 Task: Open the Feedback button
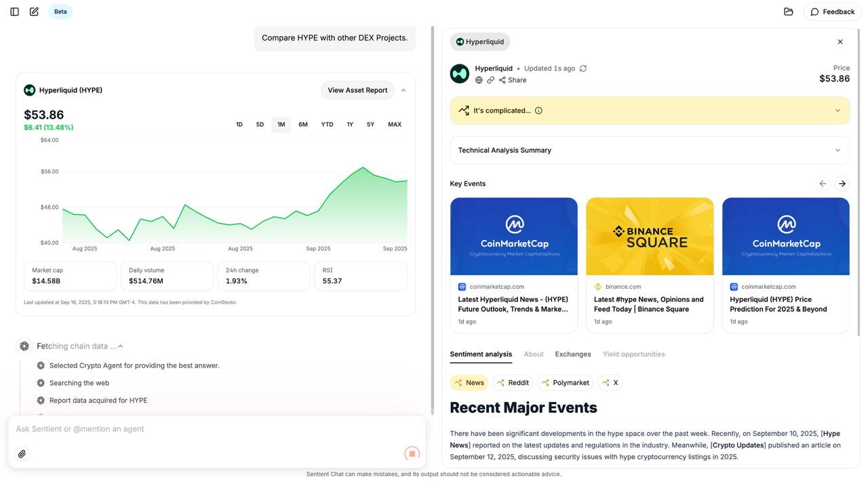point(832,12)
